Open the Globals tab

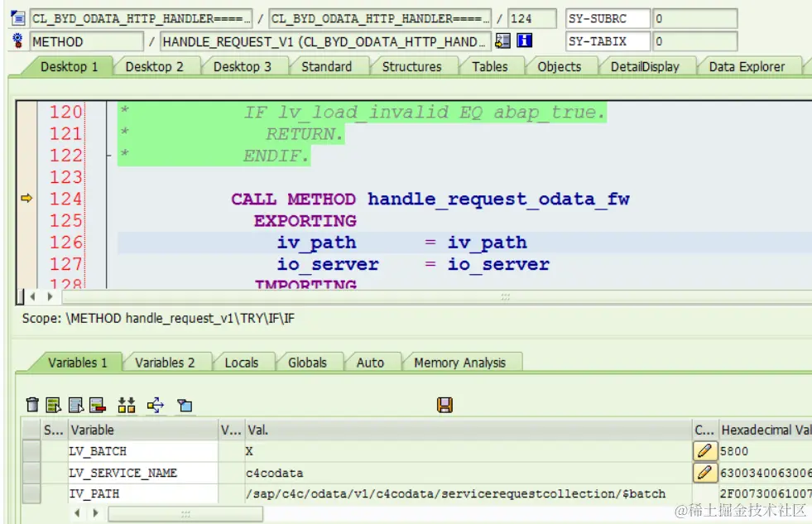pyautogui.click(x=307, y=363)
